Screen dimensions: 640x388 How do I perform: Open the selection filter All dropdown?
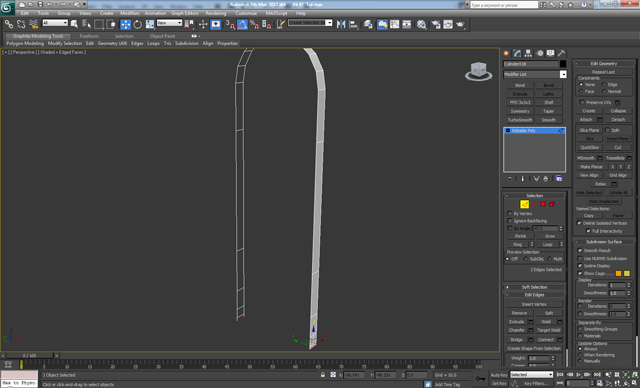pyautogui.click(x=55, y=23)
